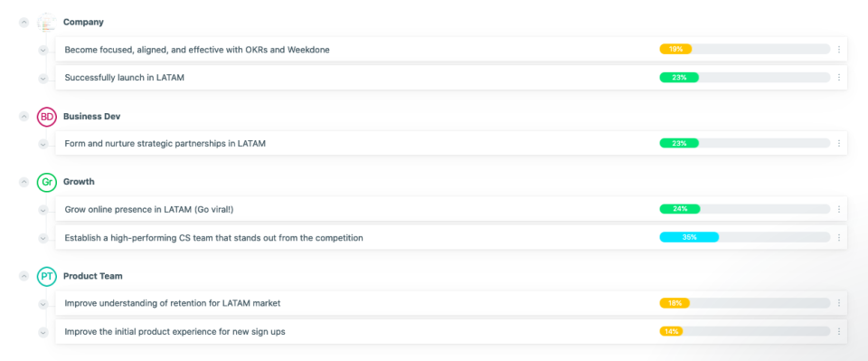The height and width of the screenshot is (361, 868).
Task: Click the Product Team PT avatar
Action: coord(47,276)
